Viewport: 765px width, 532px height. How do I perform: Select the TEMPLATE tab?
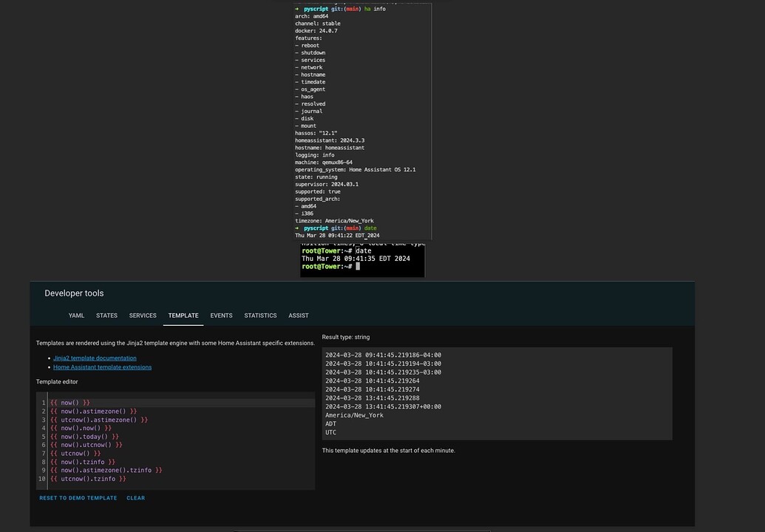[183, 315]
